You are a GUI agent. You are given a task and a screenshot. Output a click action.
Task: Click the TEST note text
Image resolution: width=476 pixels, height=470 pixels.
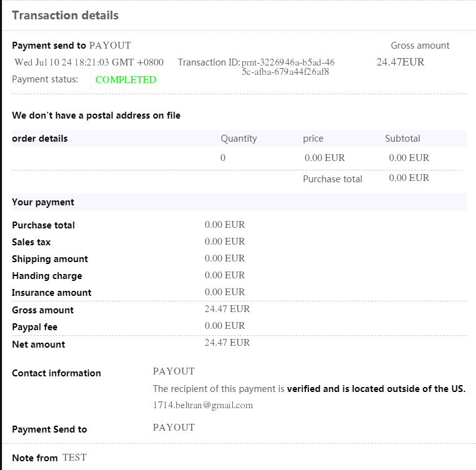(x=74, y=458)
